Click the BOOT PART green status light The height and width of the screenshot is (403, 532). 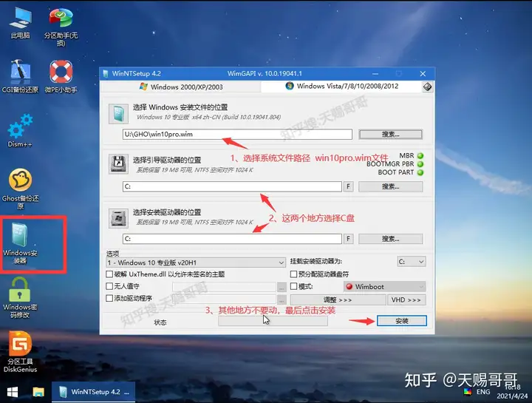coord(420,172)
